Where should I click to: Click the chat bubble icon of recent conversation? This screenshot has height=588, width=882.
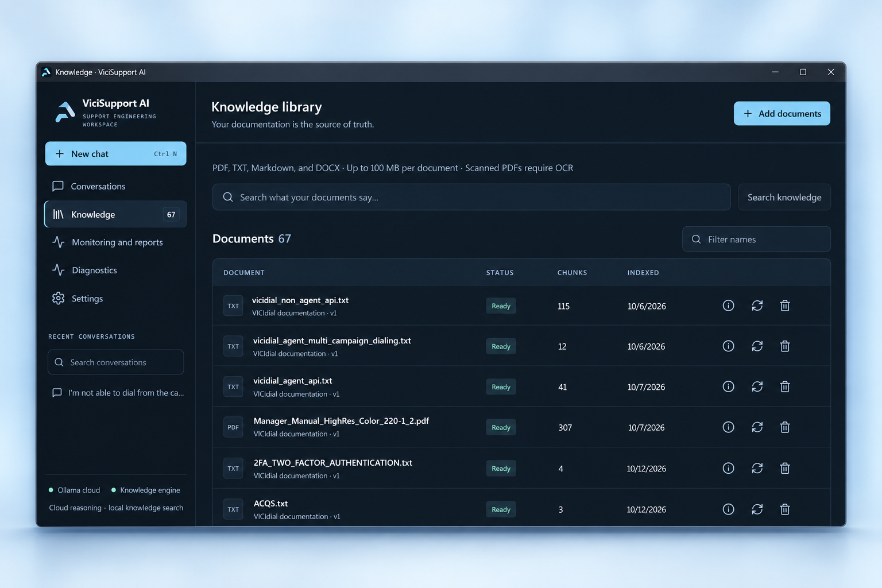(x=57, y=393)
